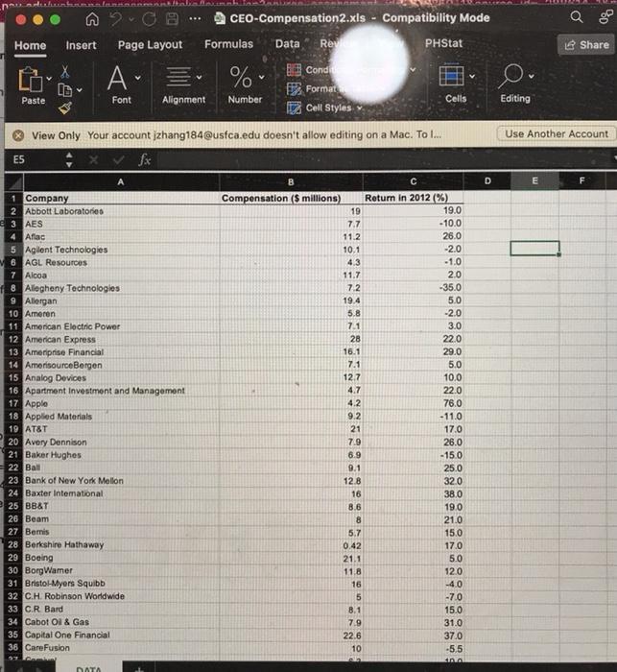
Task: Click the formula cancel X icon
Action: (93, 160)
